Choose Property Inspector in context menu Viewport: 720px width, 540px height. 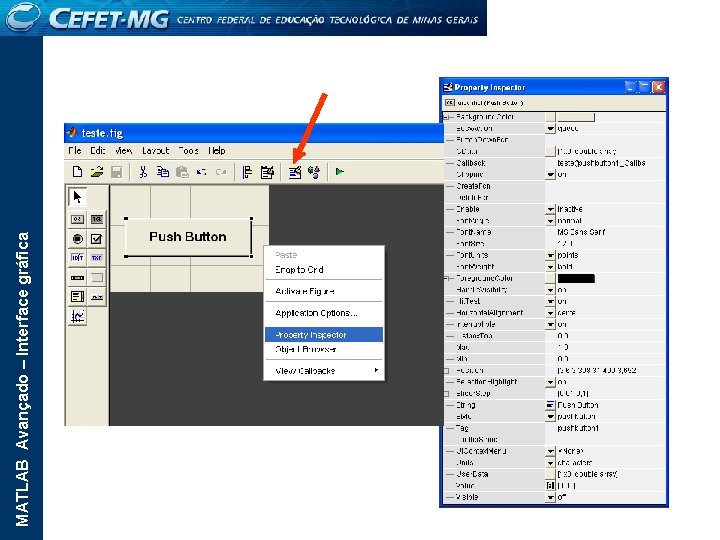point(324,335)
